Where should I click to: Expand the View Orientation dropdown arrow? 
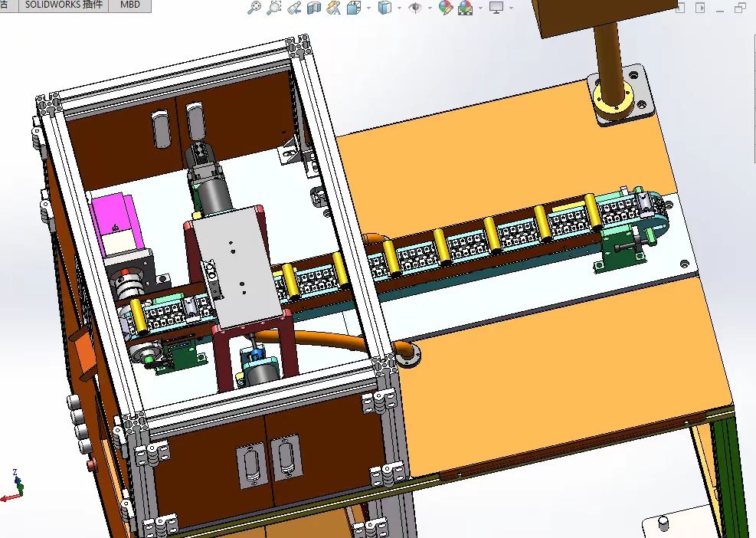point(369,8)
